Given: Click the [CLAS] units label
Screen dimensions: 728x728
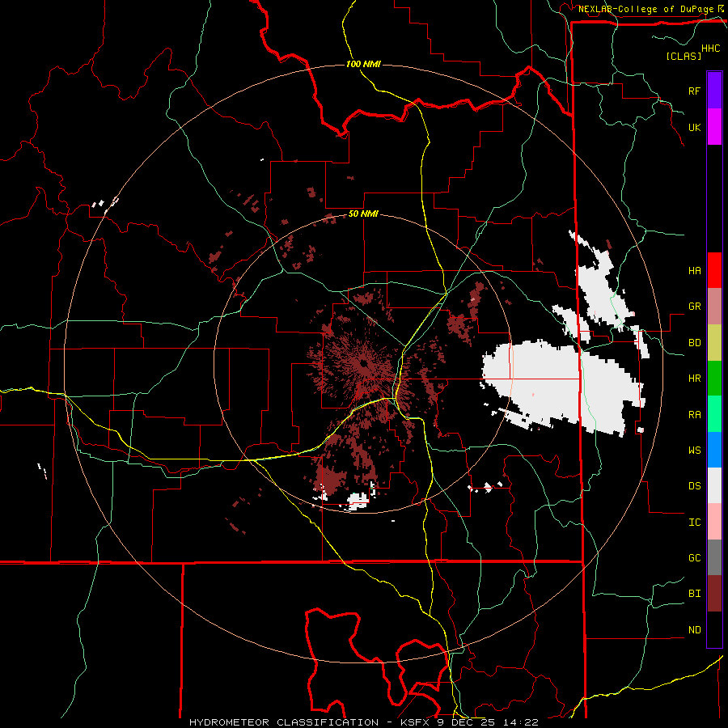Looking at the screenshot, I should coord(684,56).
